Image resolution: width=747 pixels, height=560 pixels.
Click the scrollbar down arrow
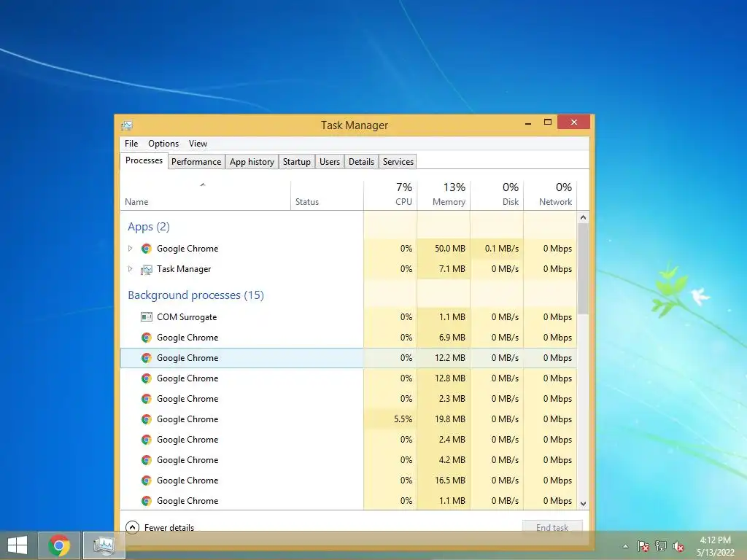(583, 504)
